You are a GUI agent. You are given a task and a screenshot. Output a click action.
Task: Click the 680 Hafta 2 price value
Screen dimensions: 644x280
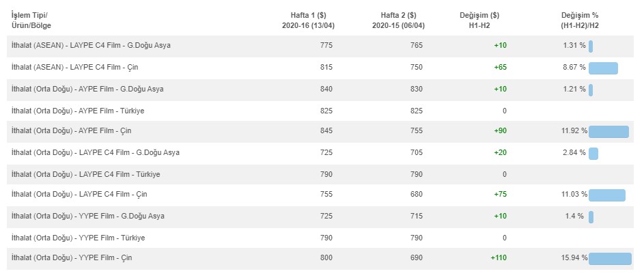coord(416,194)
